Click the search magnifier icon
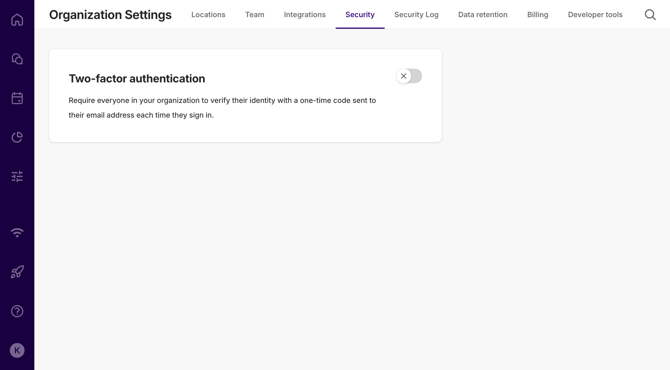This screenshot has height=370, width=670. click(x=650, y=15)
